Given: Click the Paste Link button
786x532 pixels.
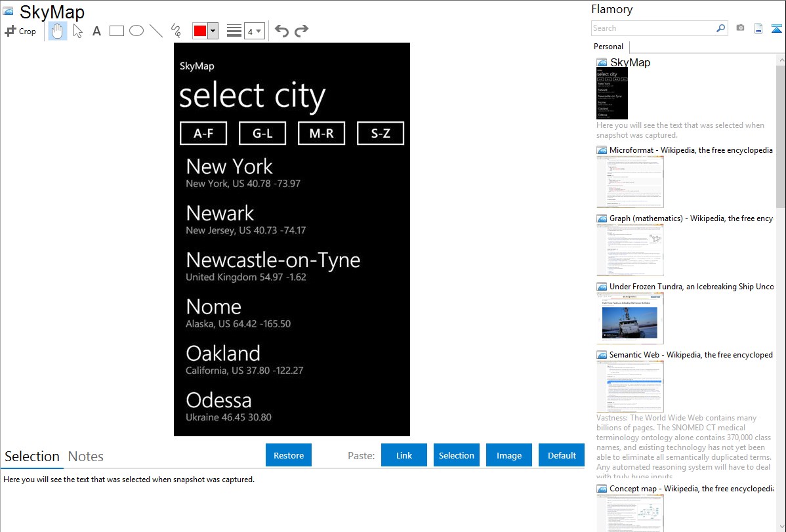Looking at the screenshot, I should tap(404, 455).
